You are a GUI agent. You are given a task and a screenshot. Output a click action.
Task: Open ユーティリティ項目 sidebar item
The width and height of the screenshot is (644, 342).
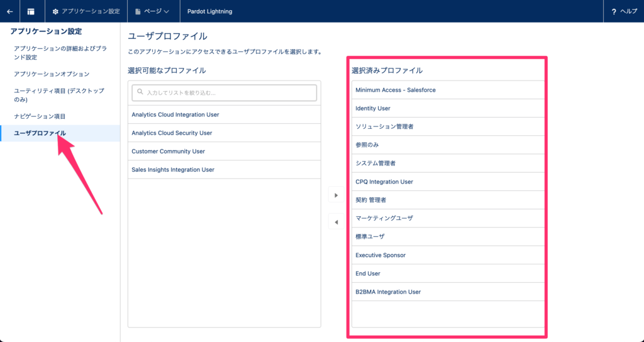(58, 95)
